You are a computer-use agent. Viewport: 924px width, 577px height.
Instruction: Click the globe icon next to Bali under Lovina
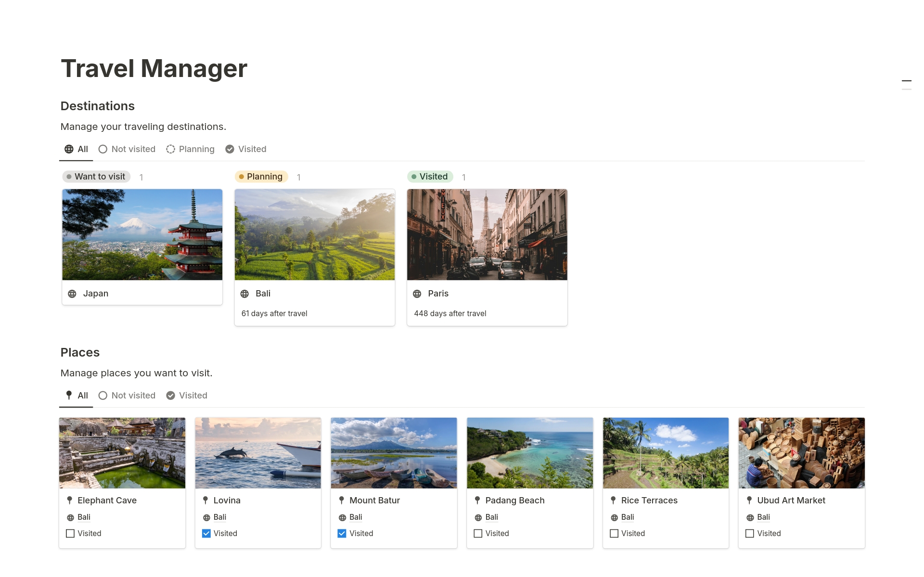click(206, 516)
